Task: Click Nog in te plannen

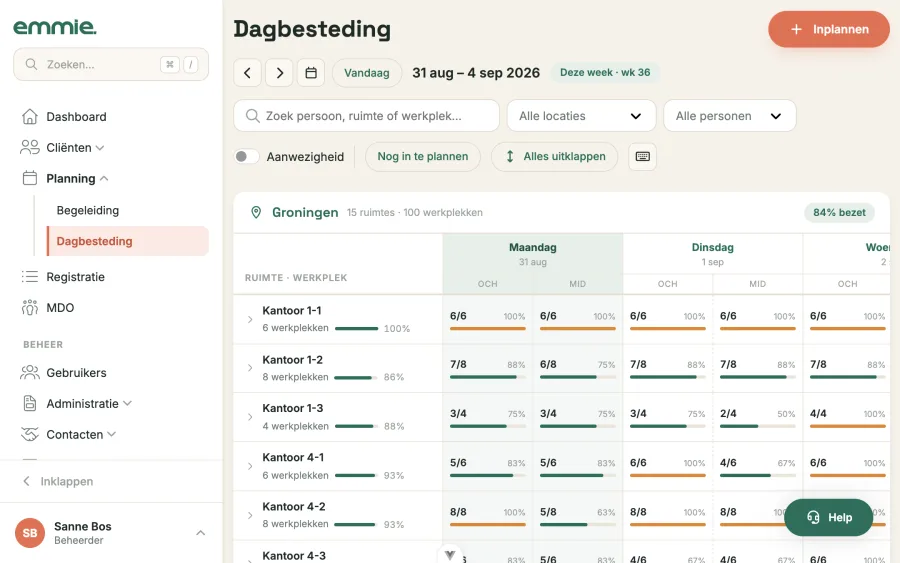Action: (x=422, y=157)
